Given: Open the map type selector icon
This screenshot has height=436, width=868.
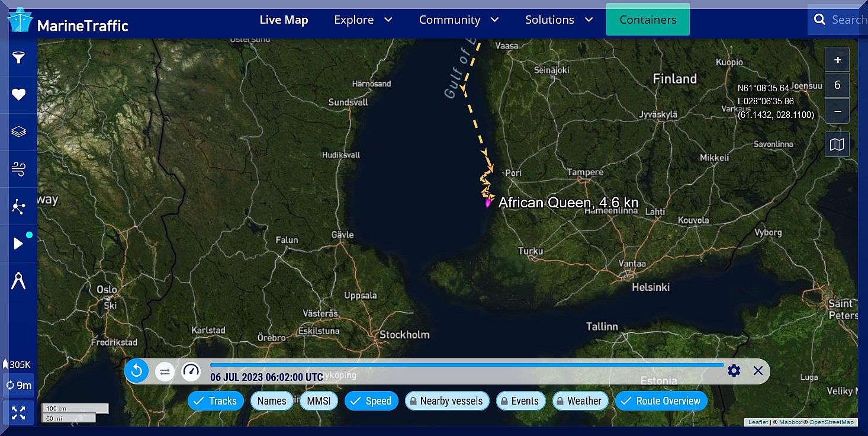Looking at the screenshot, I should [837, 145].
